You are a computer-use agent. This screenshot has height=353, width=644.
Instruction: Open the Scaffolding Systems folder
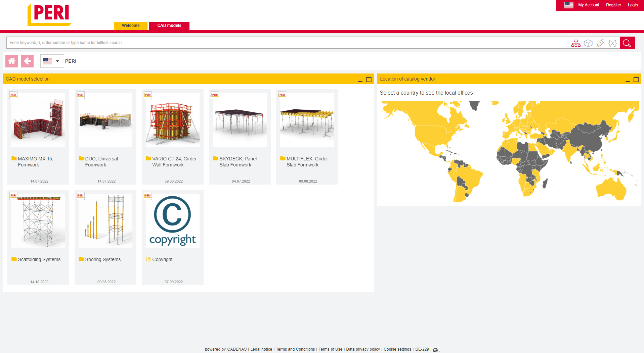39,259
